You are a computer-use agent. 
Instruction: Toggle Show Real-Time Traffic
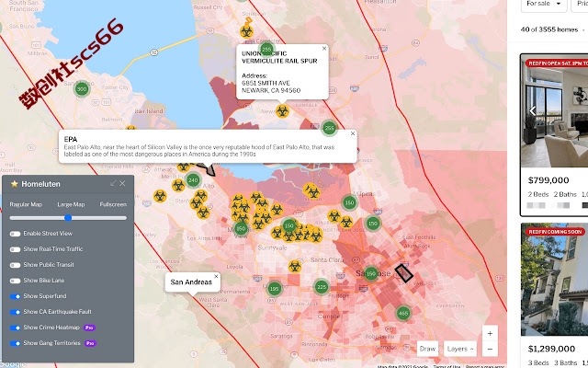15,249
